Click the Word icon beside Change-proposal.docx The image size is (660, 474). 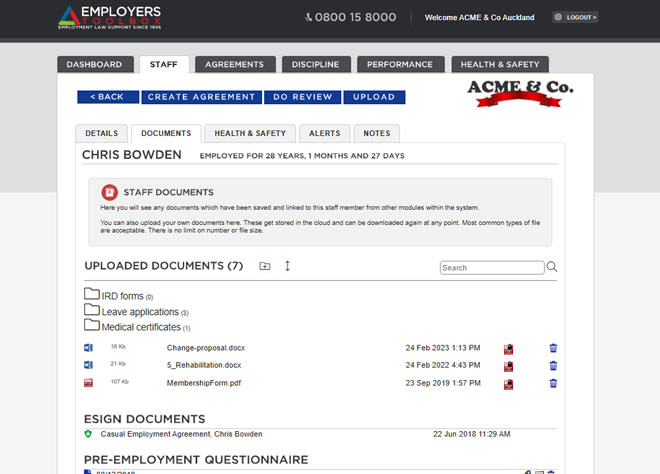88,348
